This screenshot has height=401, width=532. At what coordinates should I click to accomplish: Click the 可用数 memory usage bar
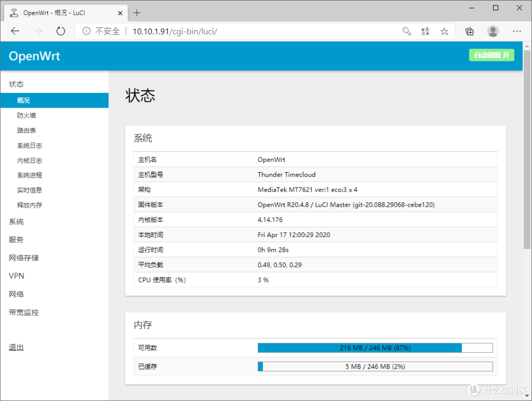375,347
